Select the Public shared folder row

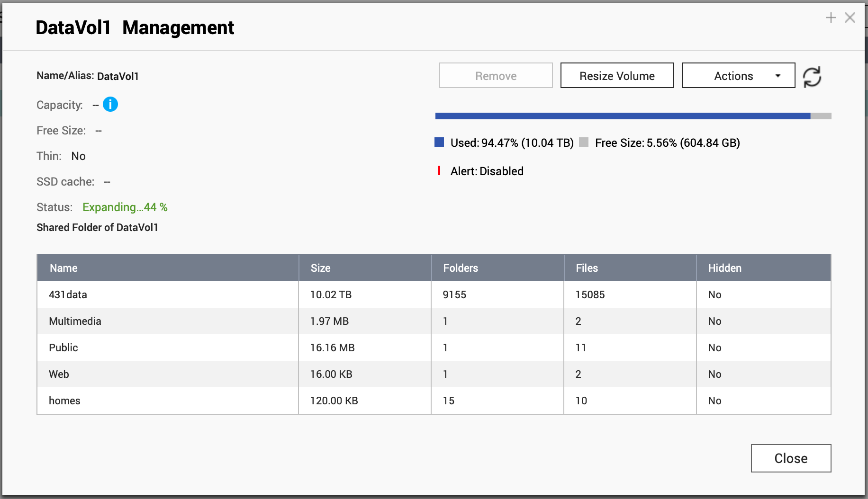(434, 348)
